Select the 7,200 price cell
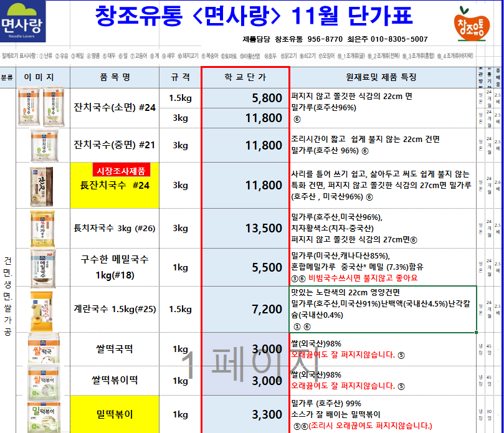Viewport: 504px width, 433px height. pos(245,309)
